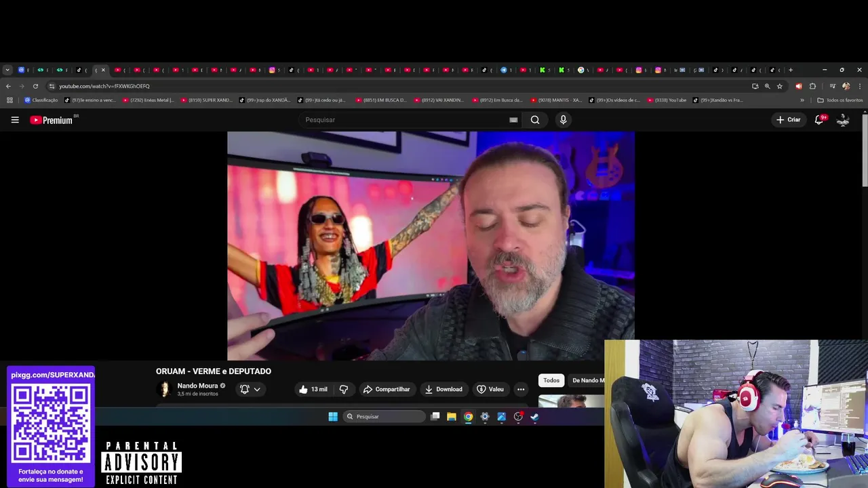Click the page vertical scrollbar
The image size is (868, 488).
coord(865,150)
